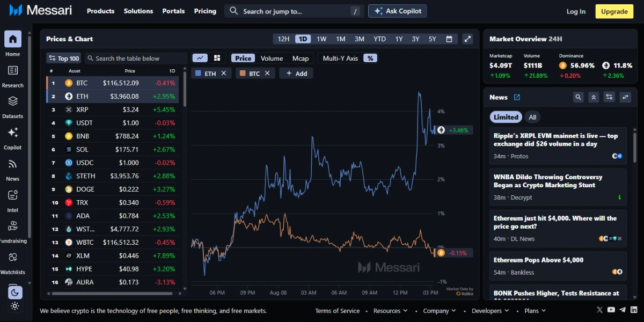Screen dimensions: 644x322
Task: Open News filter settings
Action: (x=609, y=97)
